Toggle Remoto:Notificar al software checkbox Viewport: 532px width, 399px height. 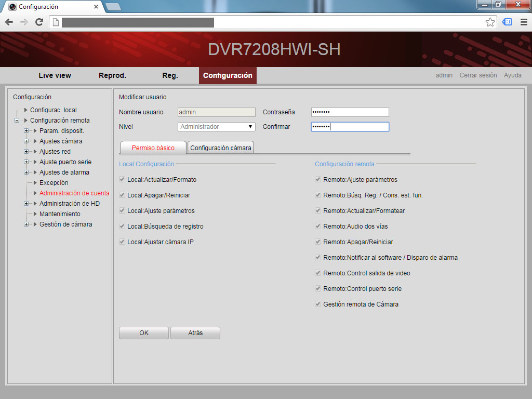[318, 258]
